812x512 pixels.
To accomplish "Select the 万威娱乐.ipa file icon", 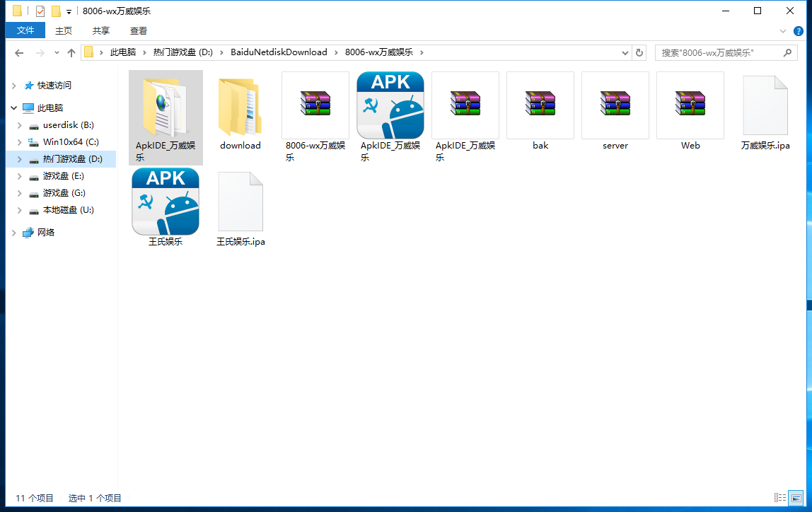I will (765, 105).
